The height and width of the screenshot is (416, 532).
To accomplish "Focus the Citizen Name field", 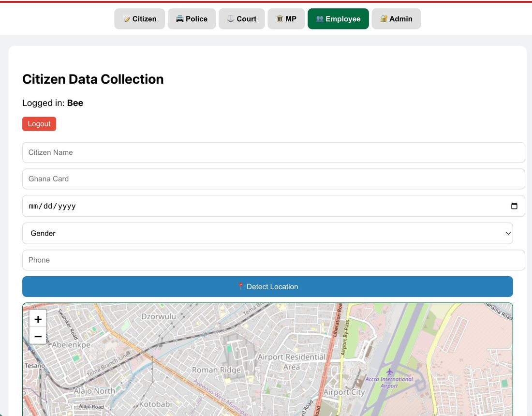I will coord(273,152).
